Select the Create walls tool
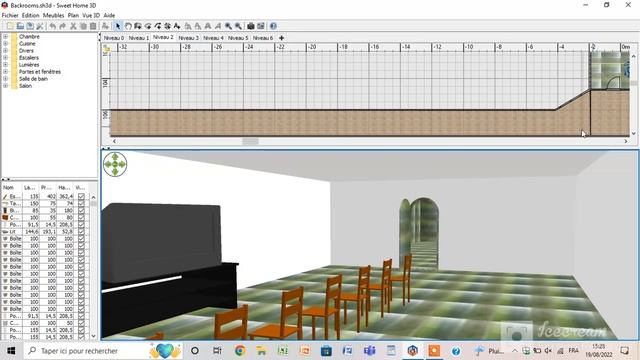This screenshot has height=360, width=640. 138,26
